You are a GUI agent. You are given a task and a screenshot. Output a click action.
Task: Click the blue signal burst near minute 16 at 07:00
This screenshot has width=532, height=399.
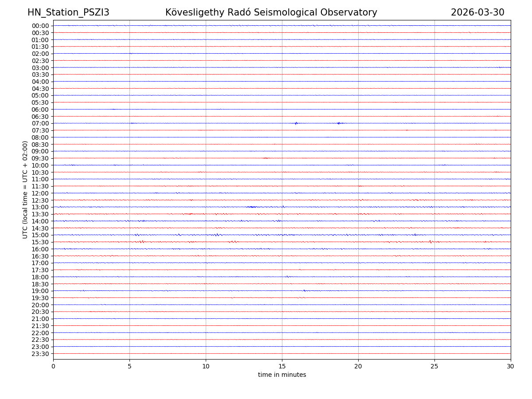[296, 123]
